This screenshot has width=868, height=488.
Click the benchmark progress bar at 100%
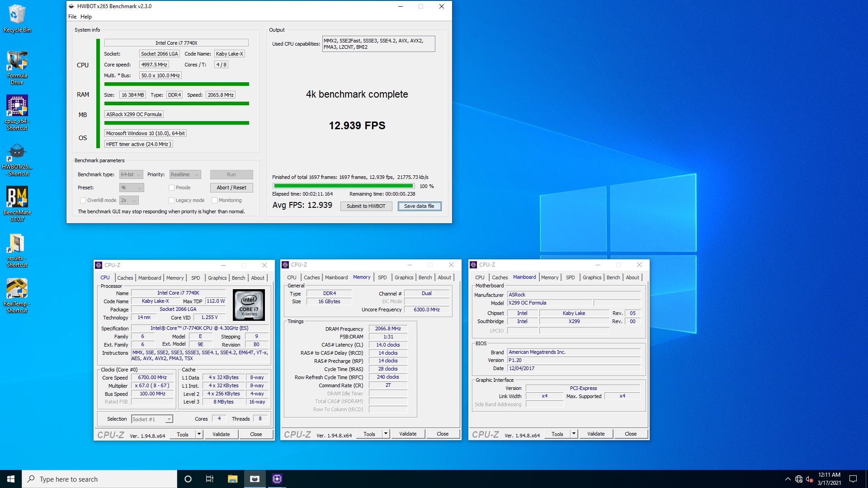pos(344,186)
